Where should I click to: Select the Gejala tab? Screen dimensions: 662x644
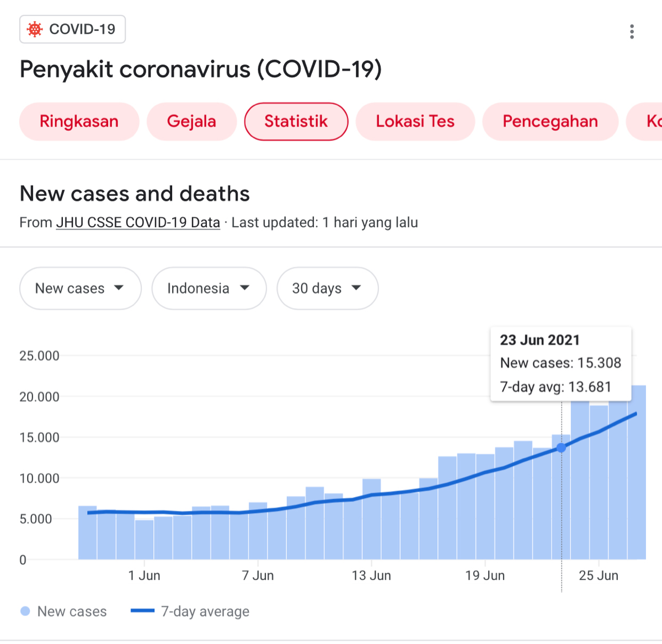tap(191, 121)
